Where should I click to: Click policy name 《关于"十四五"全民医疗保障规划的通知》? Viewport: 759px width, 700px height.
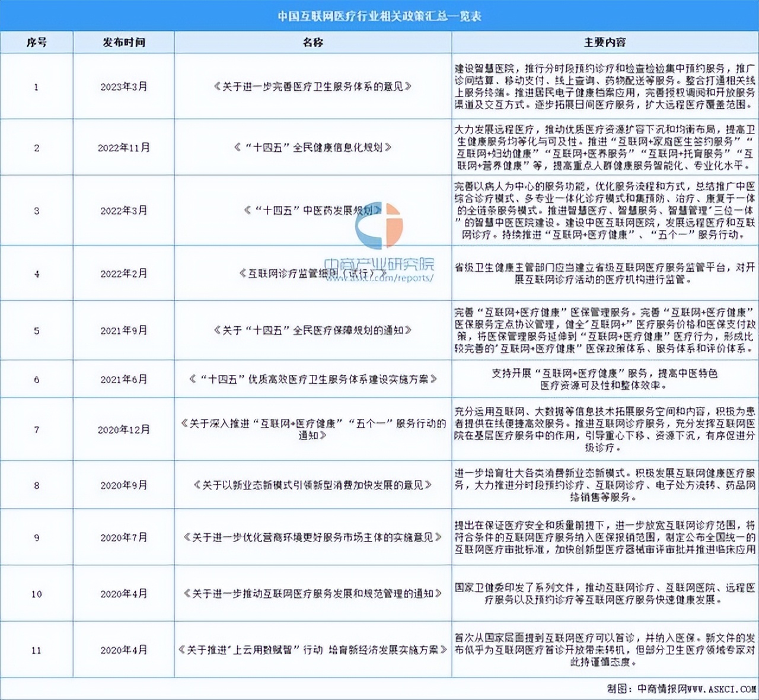pos(312,330)
